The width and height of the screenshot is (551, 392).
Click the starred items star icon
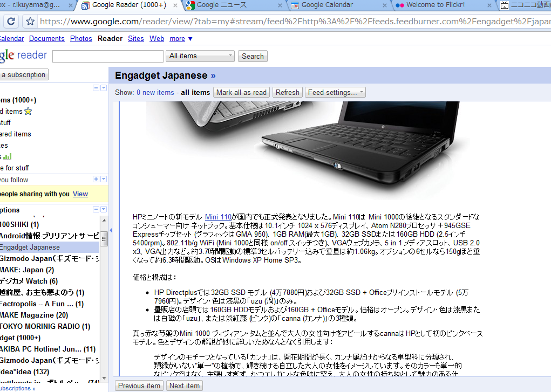[x=29, y=112]
